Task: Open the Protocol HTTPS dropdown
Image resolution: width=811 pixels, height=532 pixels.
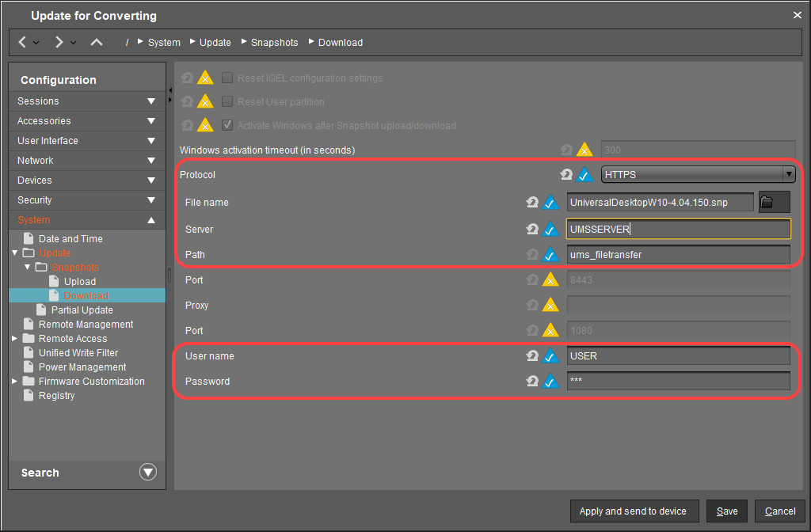Action: pyautogui.click(x=698, y=175)
